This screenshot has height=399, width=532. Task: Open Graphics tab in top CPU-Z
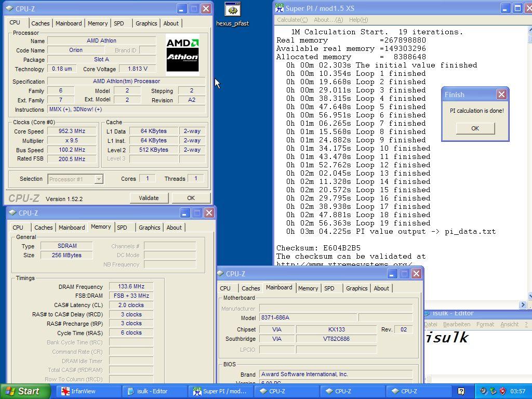[146, 23]
